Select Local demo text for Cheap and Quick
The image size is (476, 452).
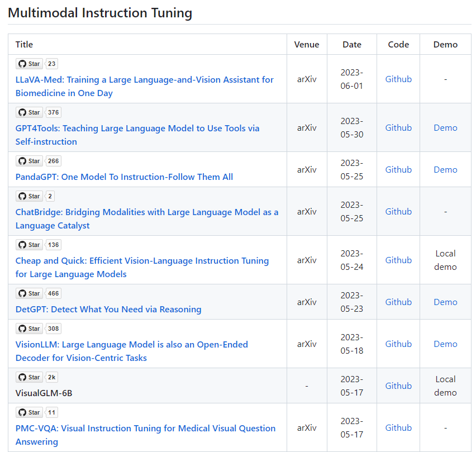[x=445, y=260]
